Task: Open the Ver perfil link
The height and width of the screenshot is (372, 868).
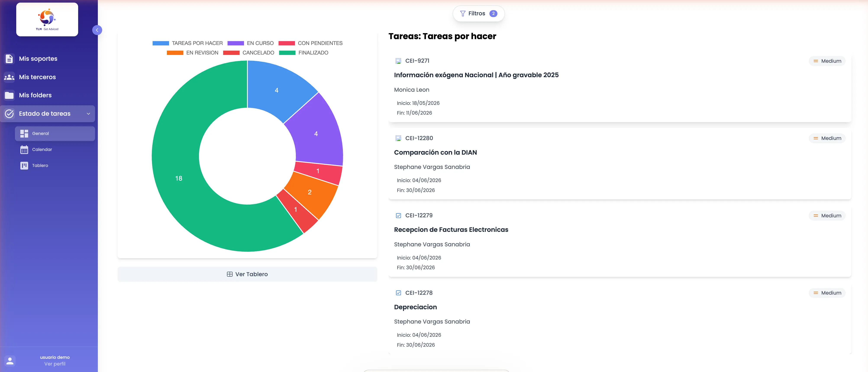Action: [55, 364]
